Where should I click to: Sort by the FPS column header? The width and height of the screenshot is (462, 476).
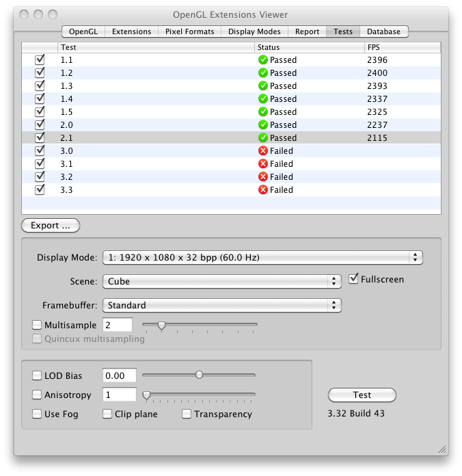pyautogui.click(x=403, y=47)
